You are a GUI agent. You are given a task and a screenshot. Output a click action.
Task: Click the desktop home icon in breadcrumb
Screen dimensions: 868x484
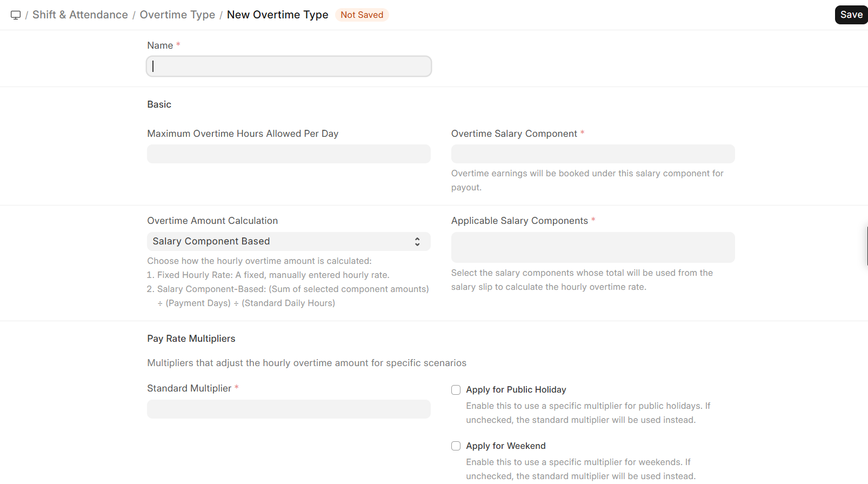point(16,15)
